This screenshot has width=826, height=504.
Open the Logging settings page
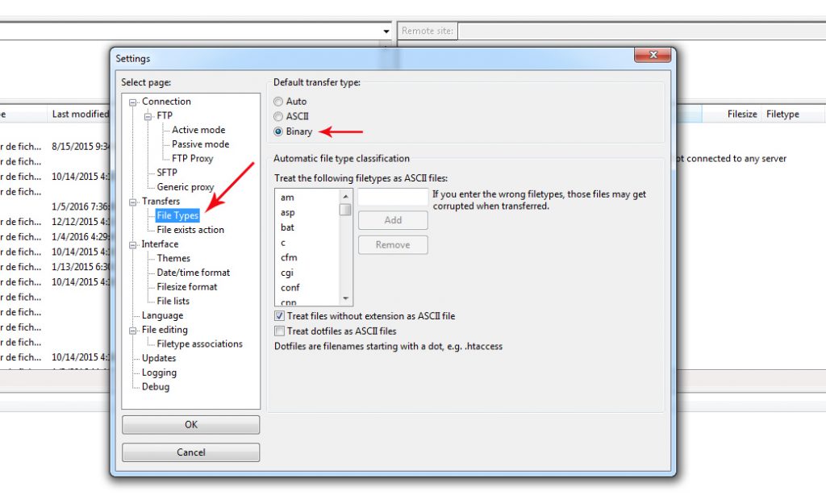tap(159, 373)
